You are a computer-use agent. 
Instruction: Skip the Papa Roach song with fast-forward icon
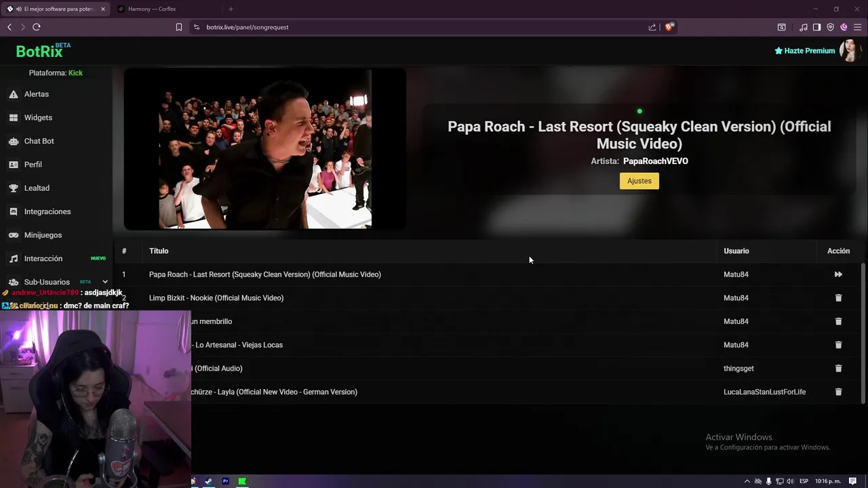coord(838,274)
